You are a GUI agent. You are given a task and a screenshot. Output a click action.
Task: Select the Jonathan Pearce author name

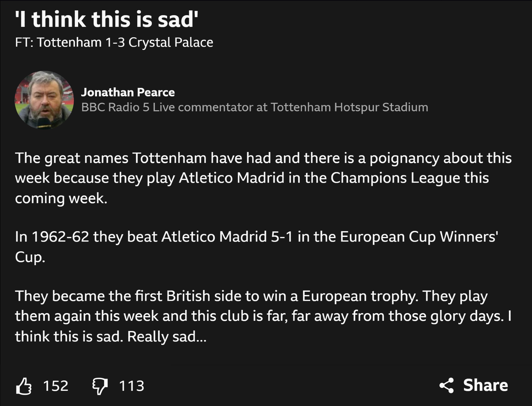(x=128, y=92)
